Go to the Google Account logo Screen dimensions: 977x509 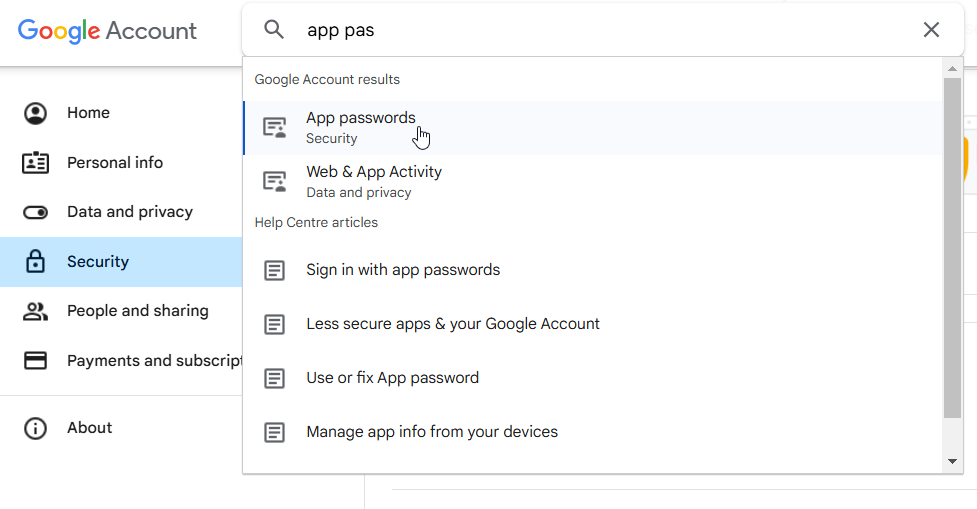[x=107, y=30]
